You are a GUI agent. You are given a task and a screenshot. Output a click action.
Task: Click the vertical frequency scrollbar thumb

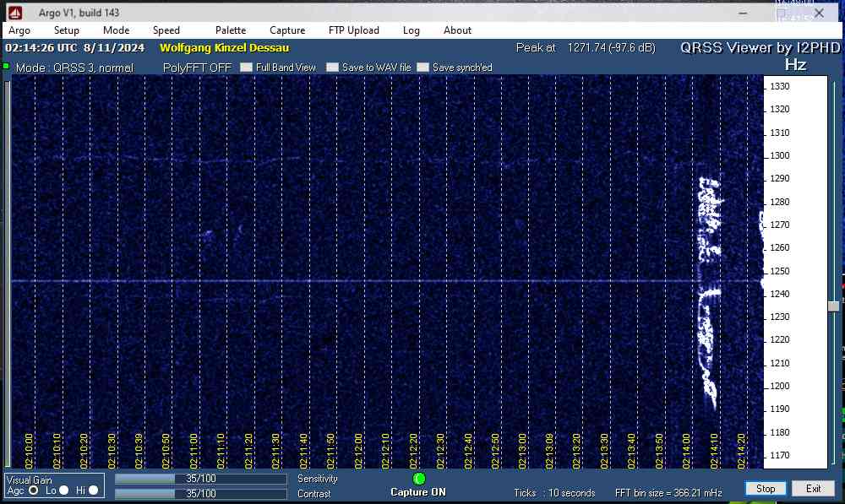pos(834,306)
